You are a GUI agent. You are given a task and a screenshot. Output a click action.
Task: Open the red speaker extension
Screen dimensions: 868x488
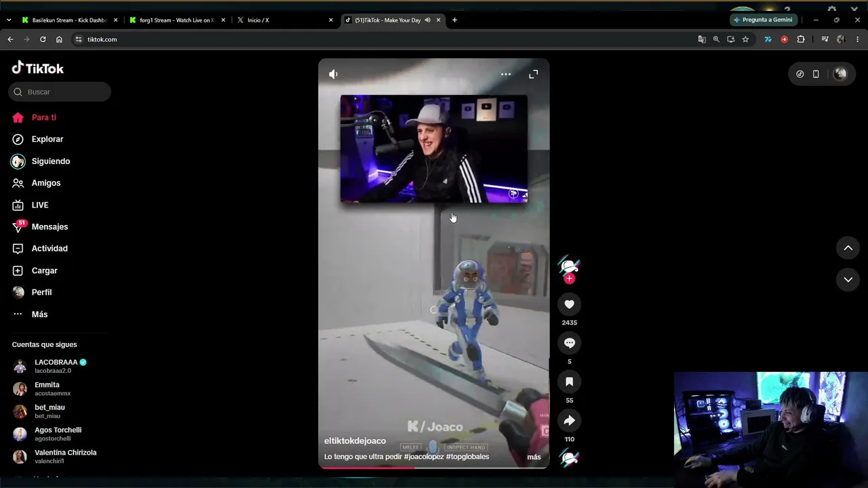pyautogui.click(x=785, y=39)
